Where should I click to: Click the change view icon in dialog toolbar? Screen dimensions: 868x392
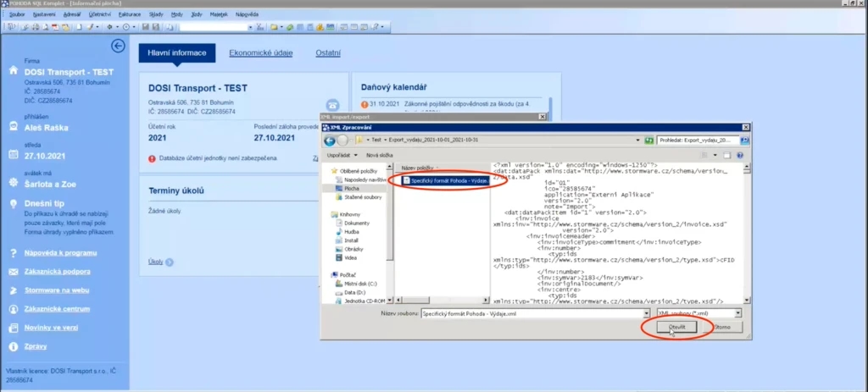coord(704,156)
